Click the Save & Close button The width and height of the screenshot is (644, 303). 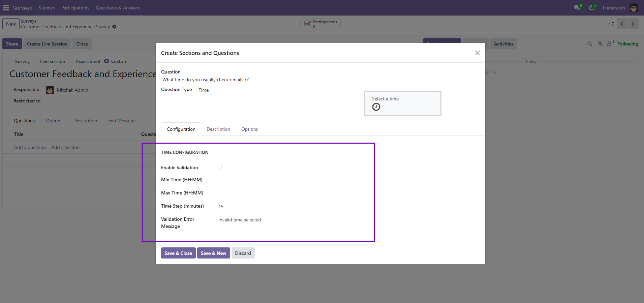coord(178,253)
